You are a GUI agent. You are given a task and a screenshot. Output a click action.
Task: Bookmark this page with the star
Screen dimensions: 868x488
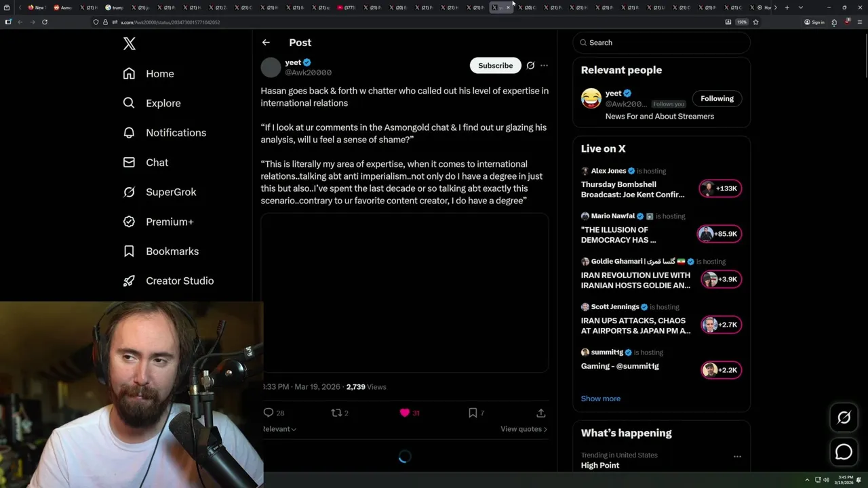(x=755, y=22)
